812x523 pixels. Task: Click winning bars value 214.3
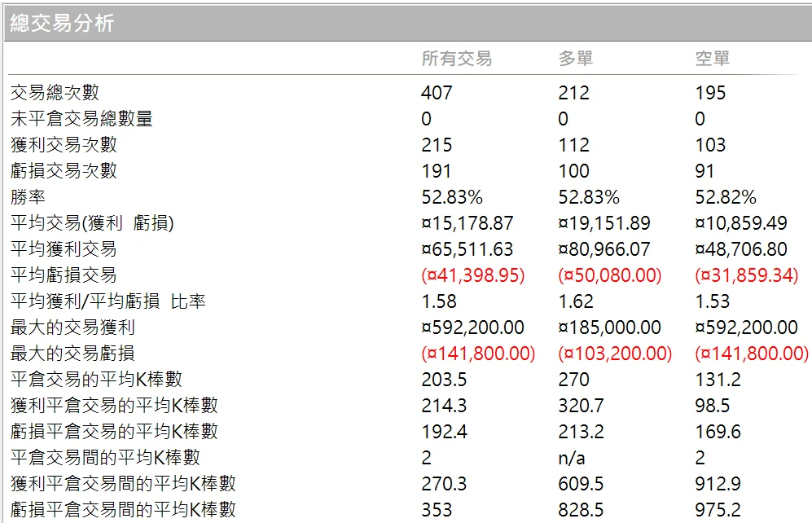click(x=444, y=406)
